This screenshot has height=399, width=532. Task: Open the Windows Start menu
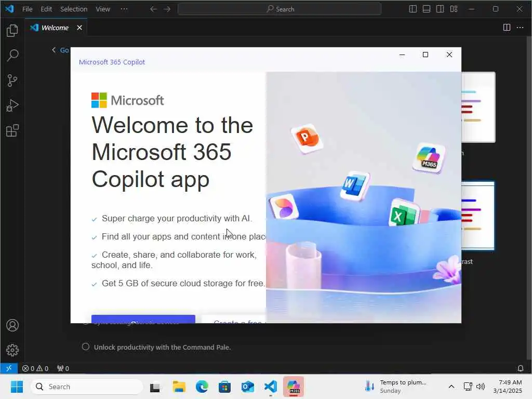click(17, 387)
